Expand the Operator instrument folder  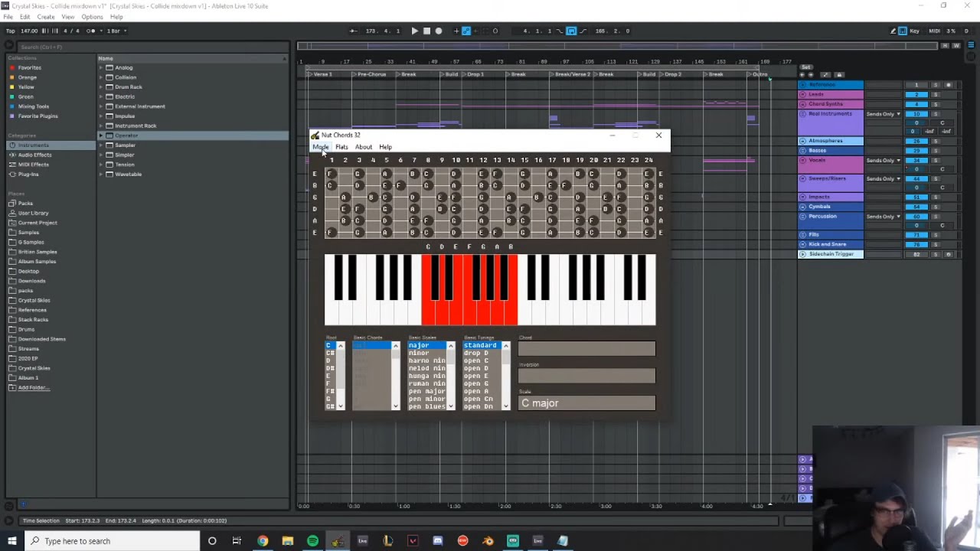[100, 135]
